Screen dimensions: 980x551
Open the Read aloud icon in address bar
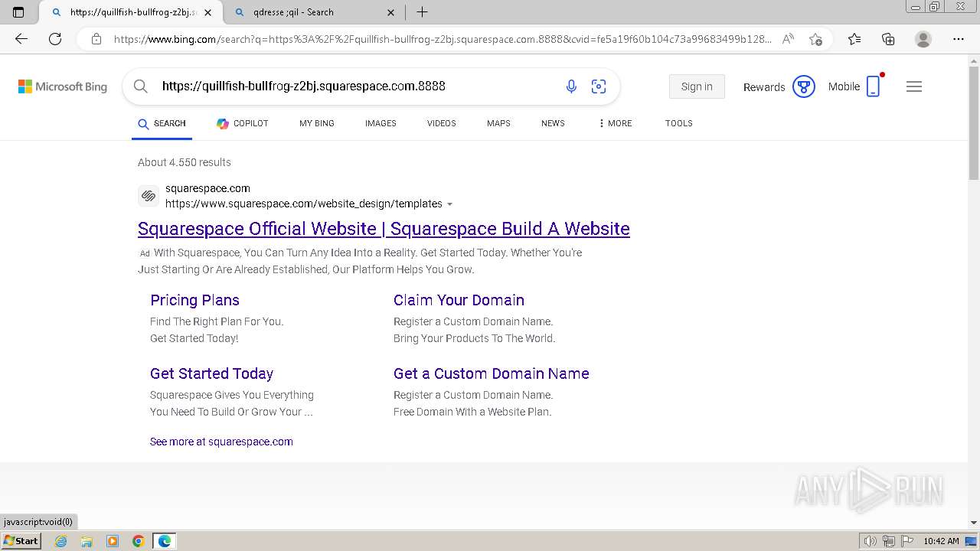point(788,39)
